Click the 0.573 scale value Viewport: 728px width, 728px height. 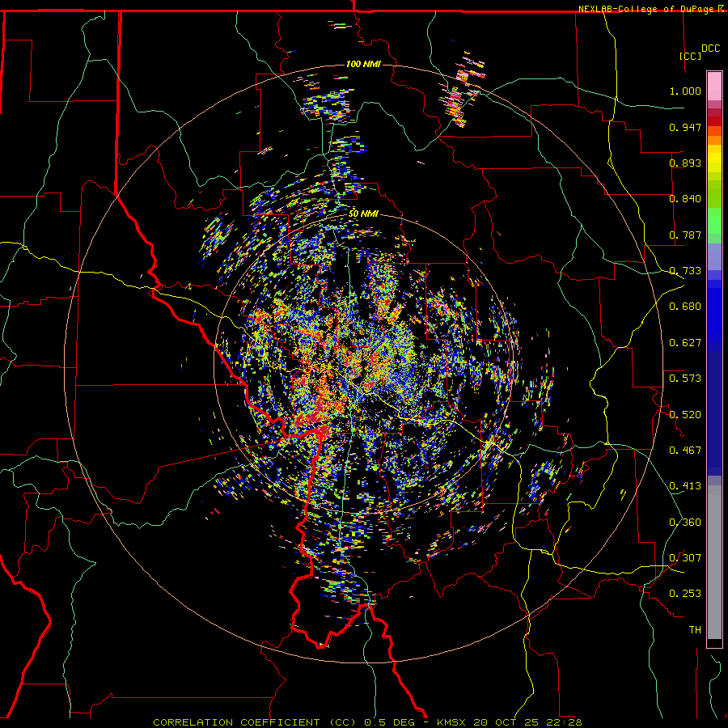click(x=685, y=379)
